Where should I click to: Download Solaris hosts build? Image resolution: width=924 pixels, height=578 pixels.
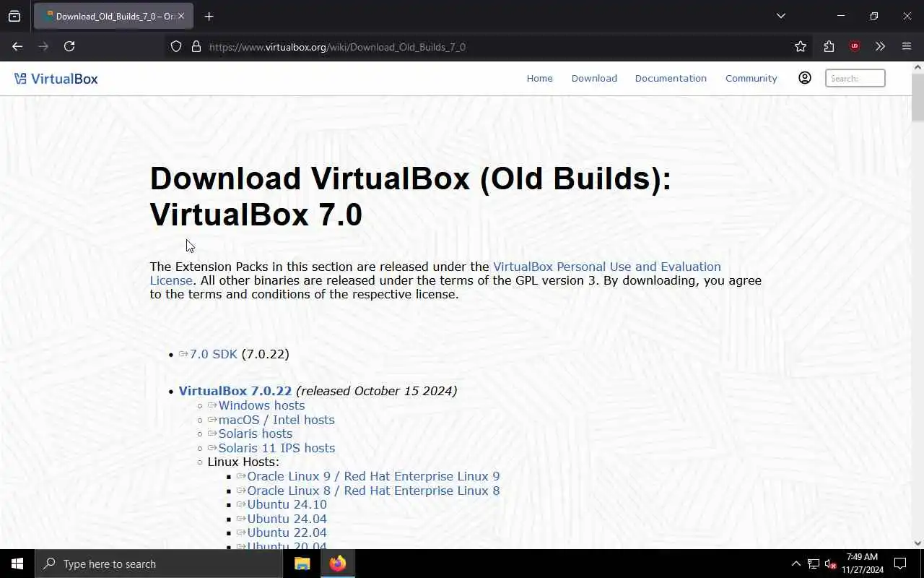(255, 433)
